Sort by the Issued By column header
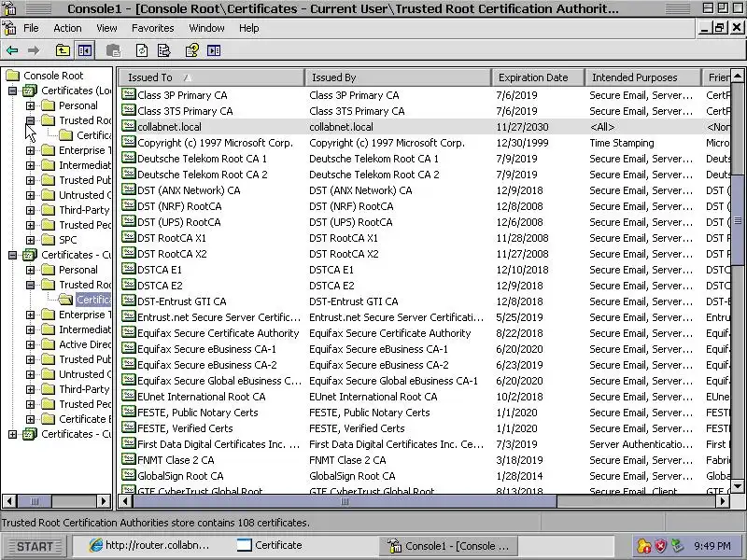The image size is (747, 560). (x=398, y=77)
